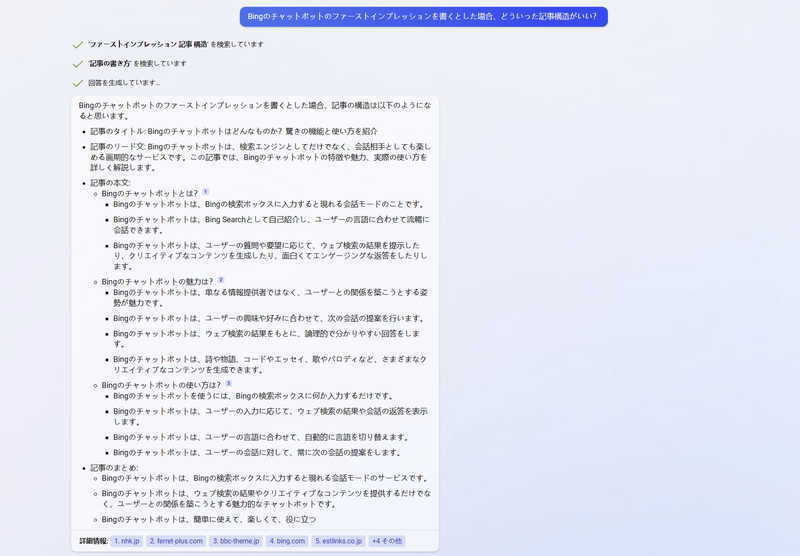The image size is (800, 556).
Task: Click the 記事のまとめ: bullet heading
Action: click(114, 468)
